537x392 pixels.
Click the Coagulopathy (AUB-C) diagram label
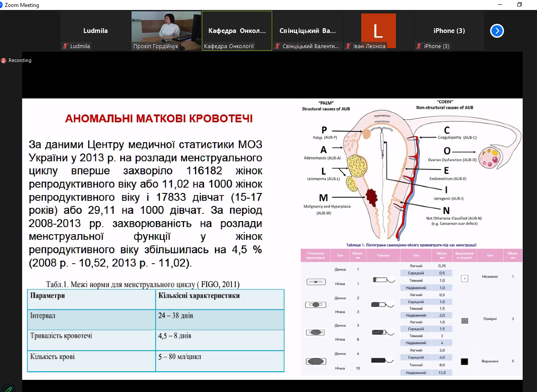(457, 137)
